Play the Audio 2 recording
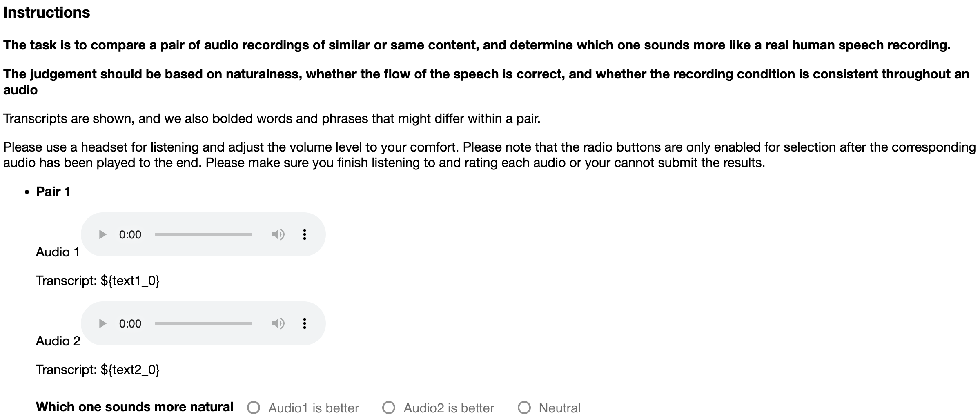Viewport: 980px width, 419px height. [102, 323]
